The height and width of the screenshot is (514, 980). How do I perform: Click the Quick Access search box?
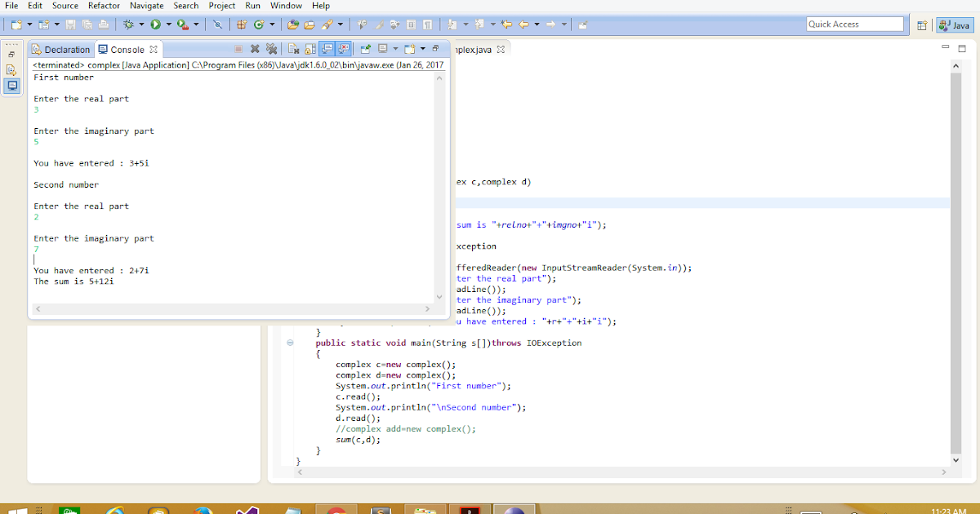(x=854, y=24)
